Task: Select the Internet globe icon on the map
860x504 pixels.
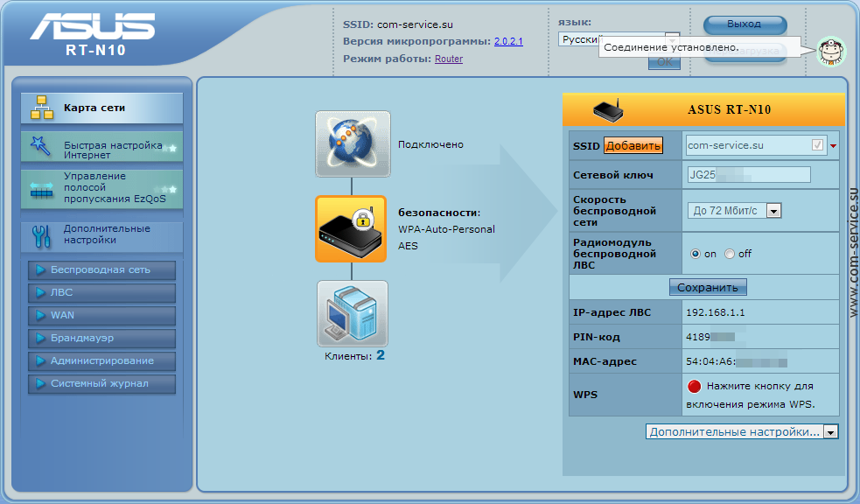Action: pos(353,143)
